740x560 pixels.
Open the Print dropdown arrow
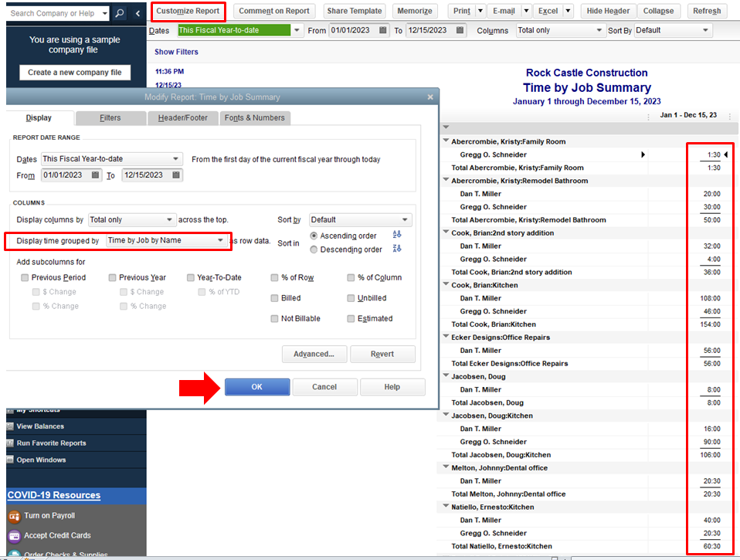pyautogui.click(x=480, y=11)
